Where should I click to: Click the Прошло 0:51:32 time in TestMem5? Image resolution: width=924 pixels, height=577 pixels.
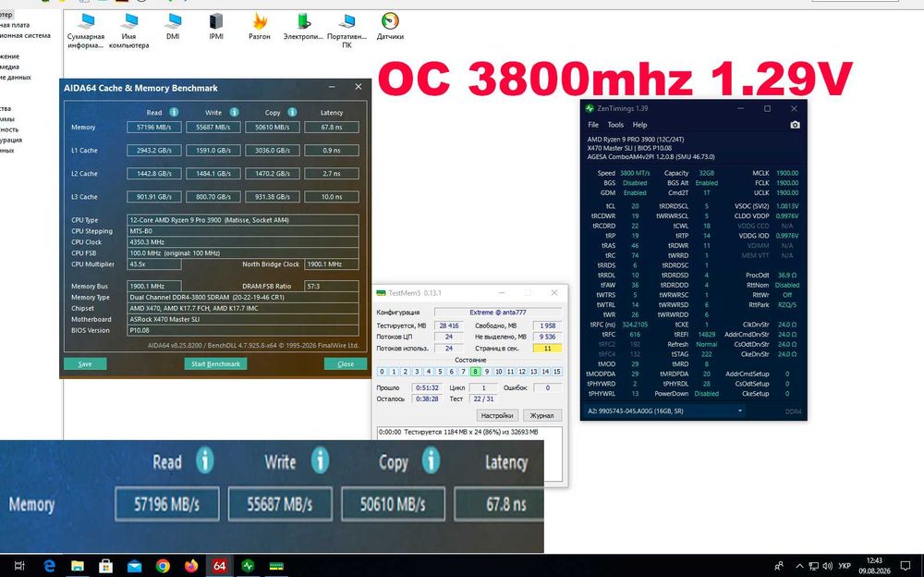(x=427, y=387)
